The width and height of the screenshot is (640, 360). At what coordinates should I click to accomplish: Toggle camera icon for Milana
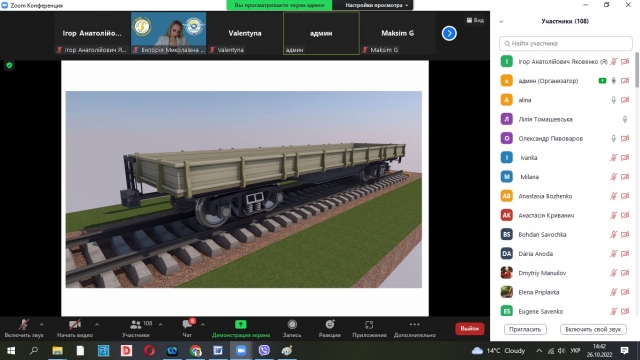[x=625, y=177]
